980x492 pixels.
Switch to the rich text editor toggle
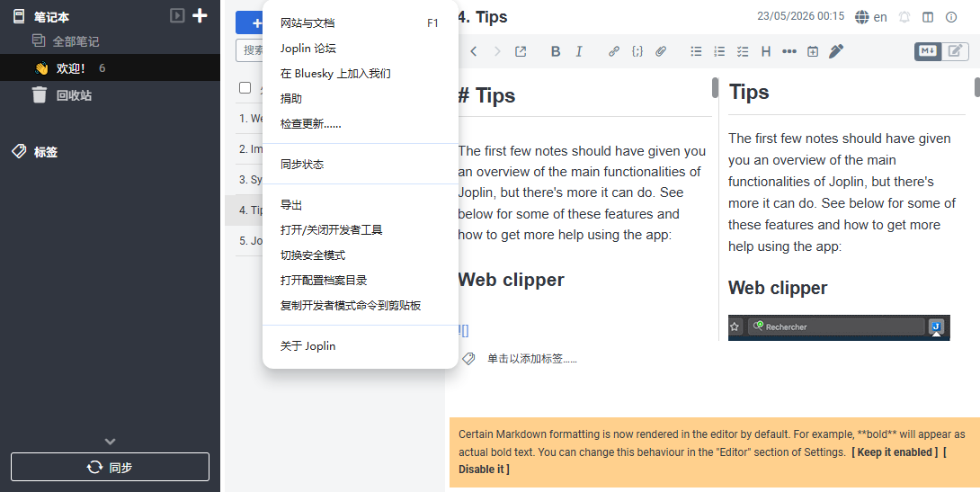click(x=955, y=51)
